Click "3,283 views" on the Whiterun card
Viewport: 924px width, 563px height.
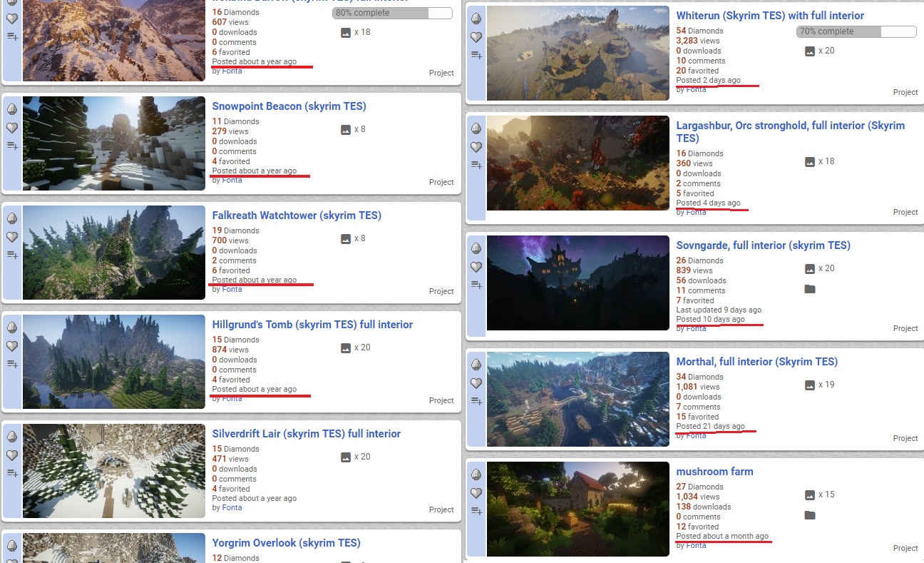tap(698, 41)
